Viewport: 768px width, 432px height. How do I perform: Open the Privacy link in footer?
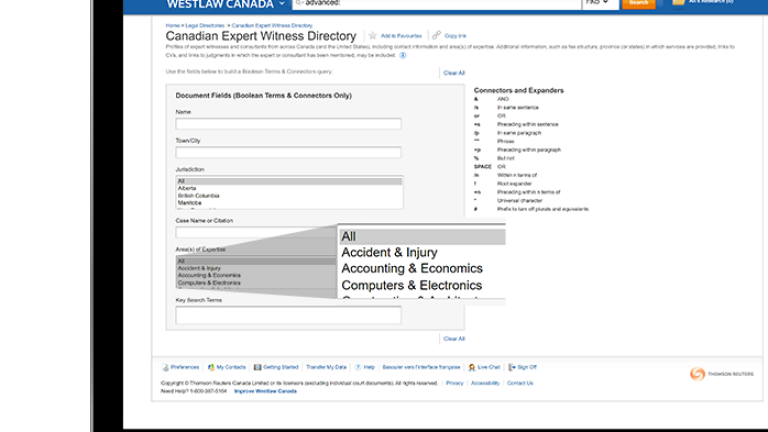455,384
